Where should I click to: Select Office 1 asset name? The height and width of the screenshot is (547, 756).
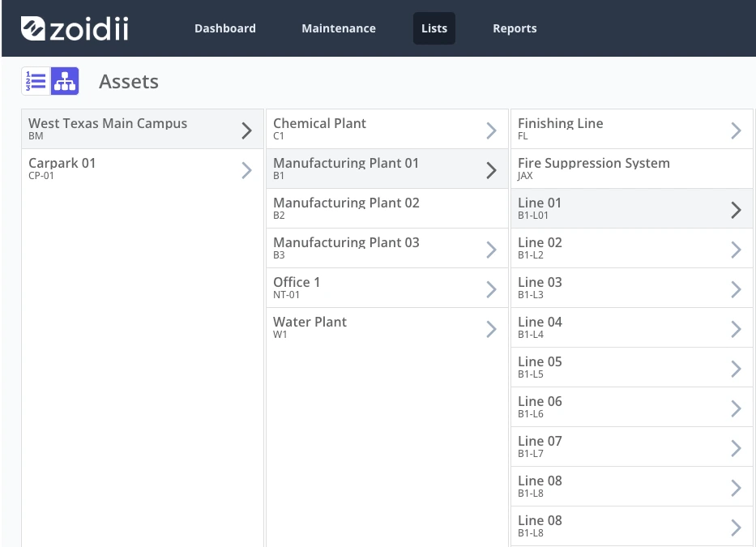click(x=297, y=282)
